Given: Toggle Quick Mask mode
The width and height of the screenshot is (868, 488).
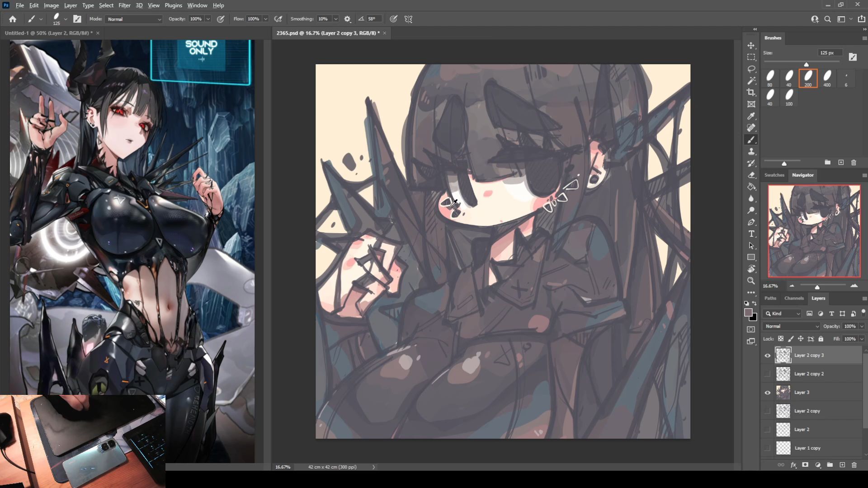Looking at the screenshot, I should 751,329.
